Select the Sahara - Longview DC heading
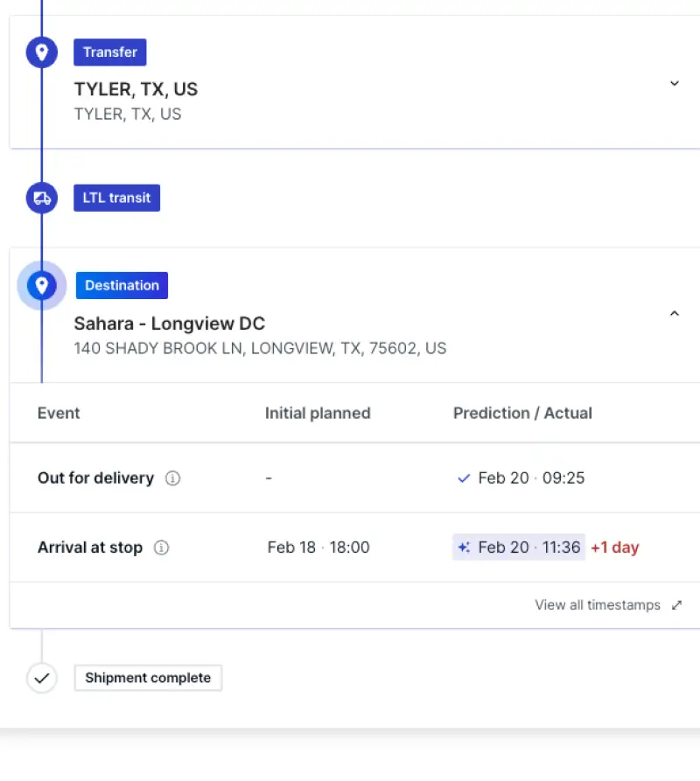Viewport: 700px width, 781px height. click(x=170, y=324)
